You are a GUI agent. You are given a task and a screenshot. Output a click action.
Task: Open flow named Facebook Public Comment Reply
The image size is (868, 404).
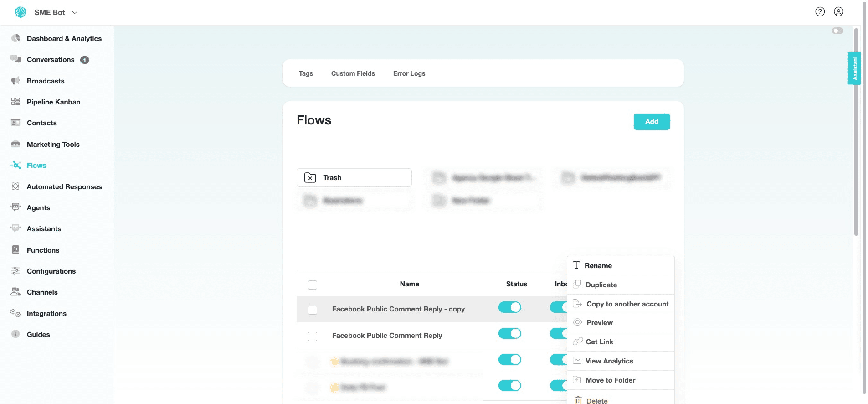point(387,336)
